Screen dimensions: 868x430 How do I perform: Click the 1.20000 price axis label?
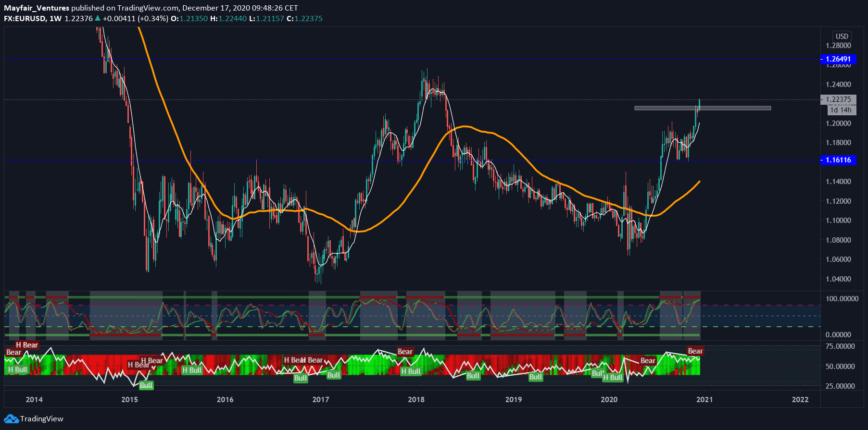[x=838, y=123]
